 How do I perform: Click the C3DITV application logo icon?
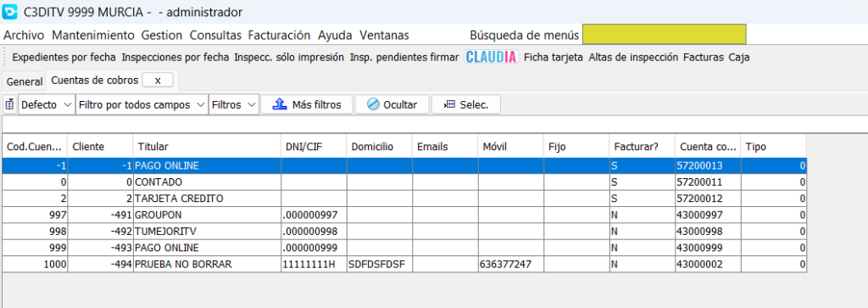point(10,12)
